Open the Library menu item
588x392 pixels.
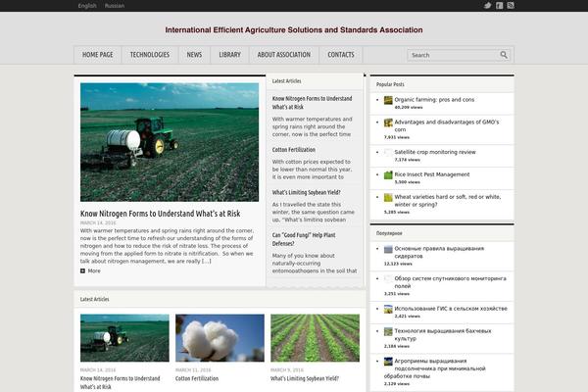point(230,55)
